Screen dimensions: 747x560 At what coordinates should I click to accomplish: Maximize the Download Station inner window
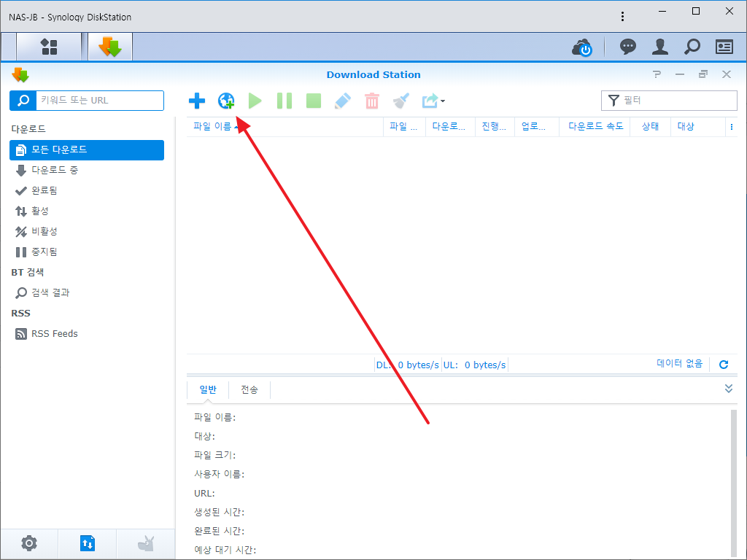click(703, 74)
